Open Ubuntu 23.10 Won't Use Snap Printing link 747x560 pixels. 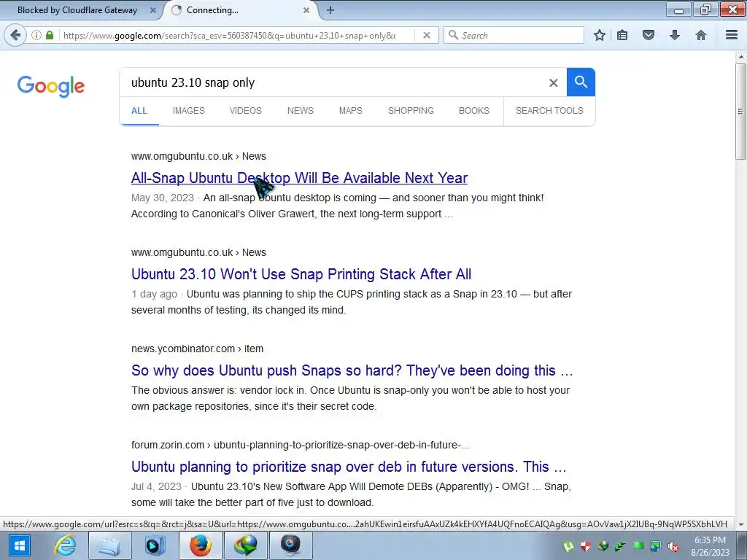[x=301, y=274]
